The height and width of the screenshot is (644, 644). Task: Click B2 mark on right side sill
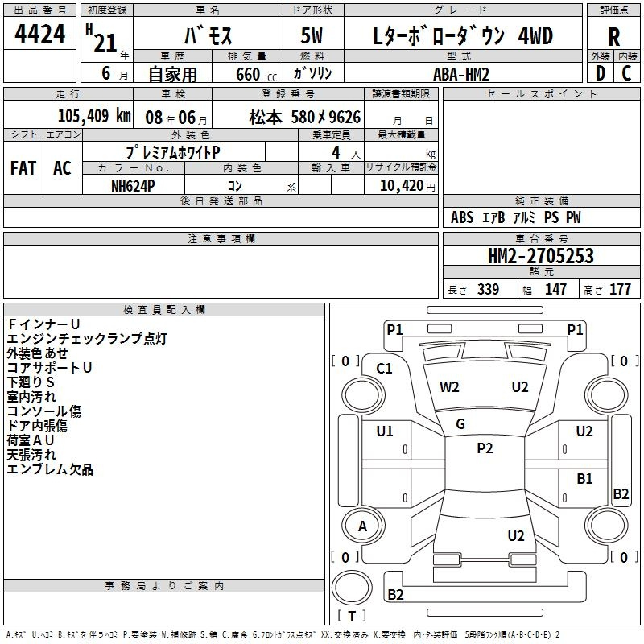pyautogui.click(x=621, y=493)
